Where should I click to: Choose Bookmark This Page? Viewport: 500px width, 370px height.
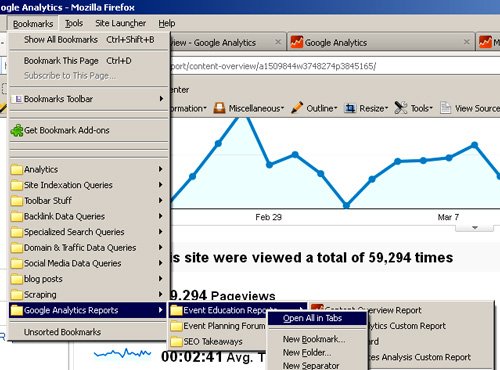pos(89,61)
